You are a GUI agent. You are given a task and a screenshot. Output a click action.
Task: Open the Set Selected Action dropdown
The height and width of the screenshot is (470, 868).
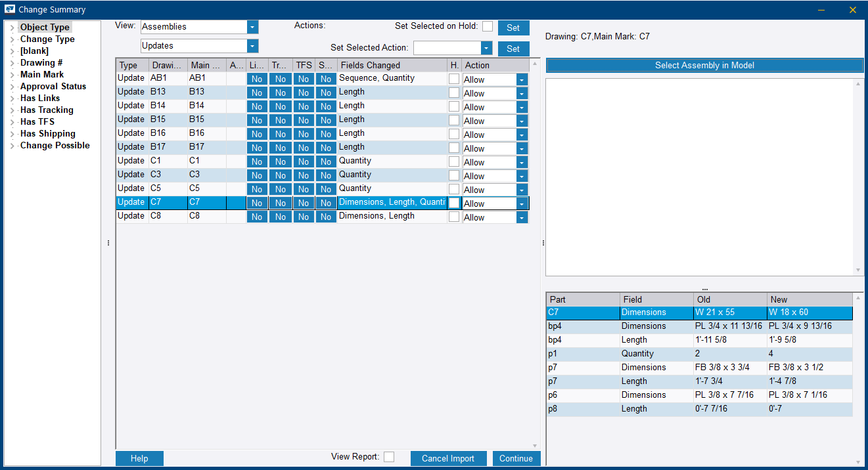pyautogui.click(x=486, y=48)
